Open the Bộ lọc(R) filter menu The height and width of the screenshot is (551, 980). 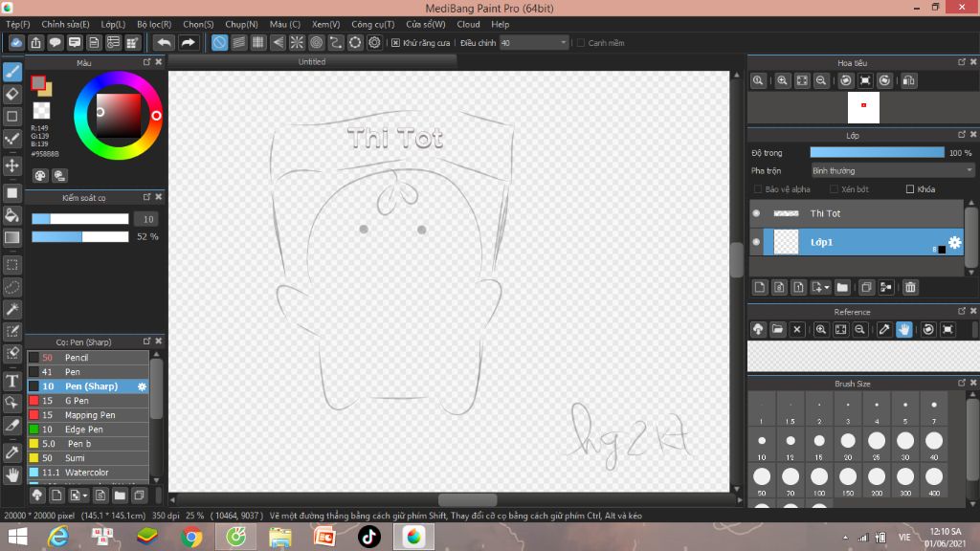154,24
